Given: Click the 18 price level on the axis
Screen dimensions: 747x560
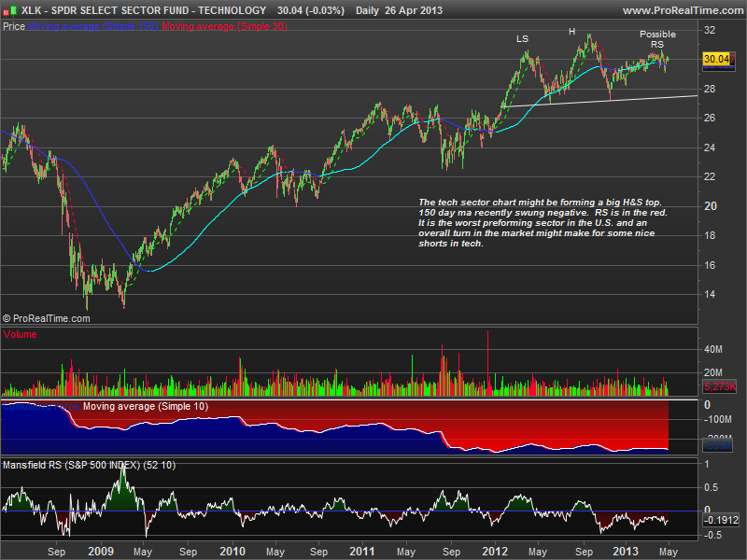Looking at the screenshot, I should coord(710,235).
